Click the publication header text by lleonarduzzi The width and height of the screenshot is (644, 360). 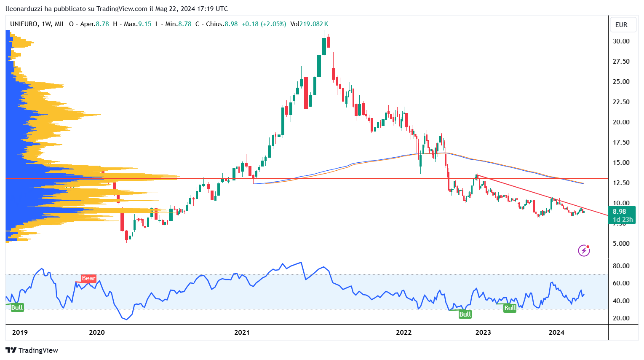click(117, 8)
